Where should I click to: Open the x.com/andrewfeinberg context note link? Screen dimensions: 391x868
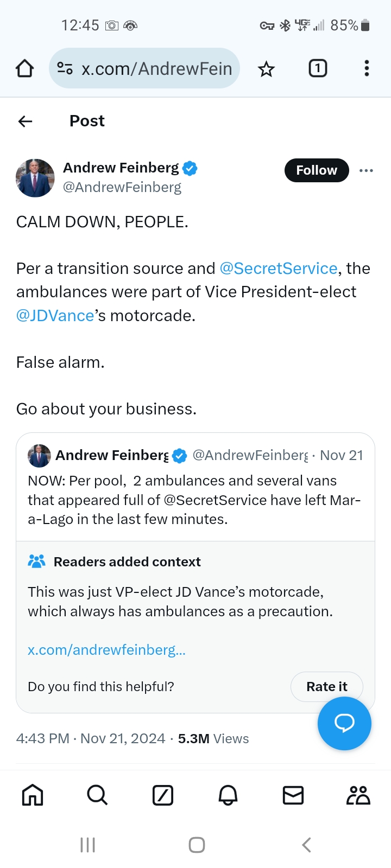point(106,650)
